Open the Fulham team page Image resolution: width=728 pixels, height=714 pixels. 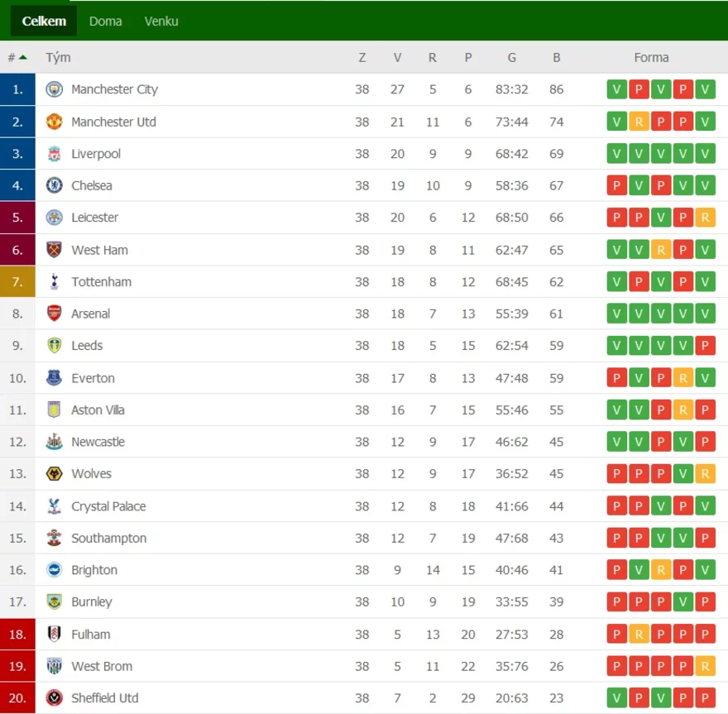click(90, 635)
